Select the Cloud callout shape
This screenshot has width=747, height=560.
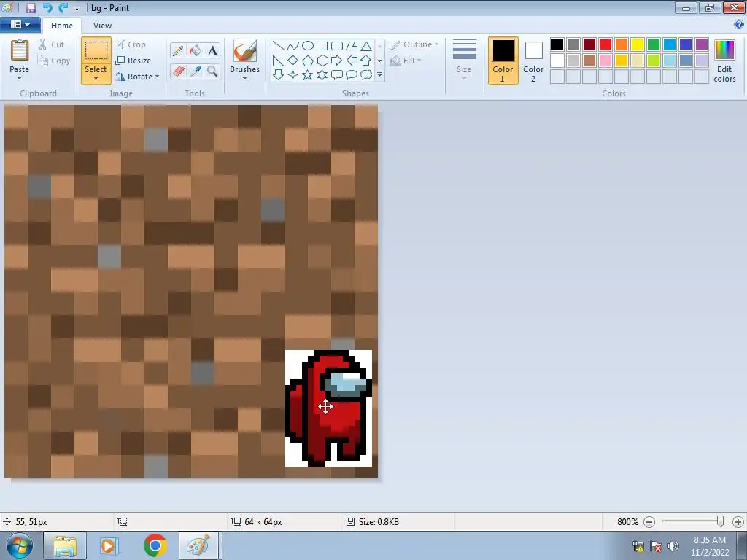(366, 75)
